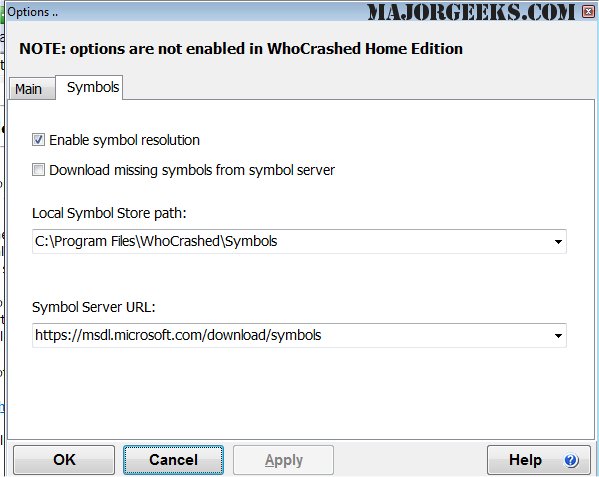The width and height of the screenshot is (599, 477).
Task: Click the Enable symbol resolution label text
Action: click(125, 140)
